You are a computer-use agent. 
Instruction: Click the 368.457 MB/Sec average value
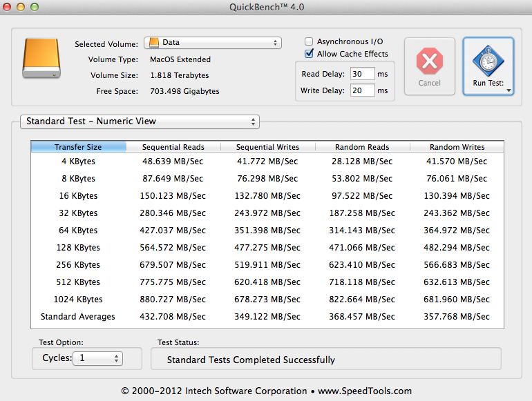tap(362, 317)
